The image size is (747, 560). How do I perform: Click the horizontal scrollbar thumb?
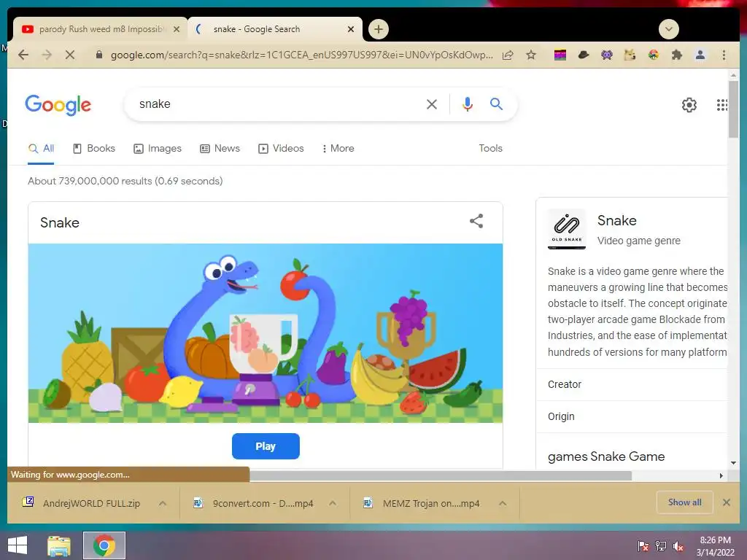[x=440, y=475]
